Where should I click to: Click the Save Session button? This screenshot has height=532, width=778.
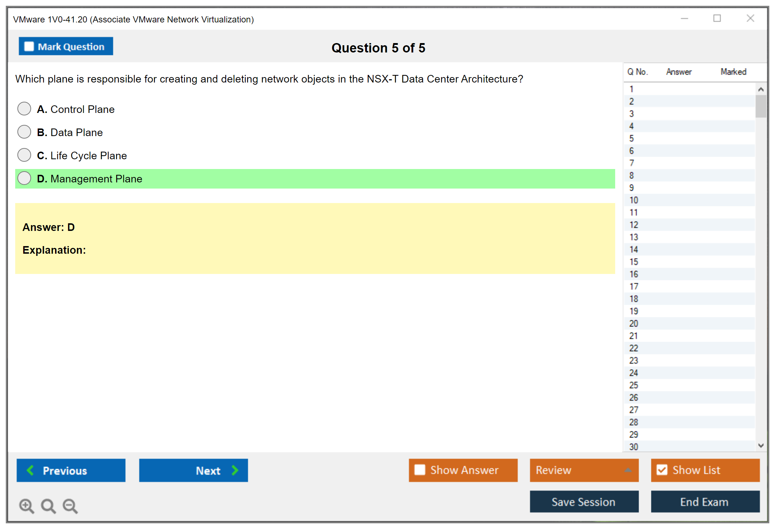(584, 502)
